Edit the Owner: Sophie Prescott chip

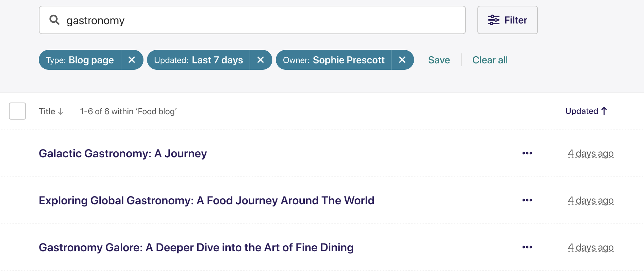coord(334,60)
